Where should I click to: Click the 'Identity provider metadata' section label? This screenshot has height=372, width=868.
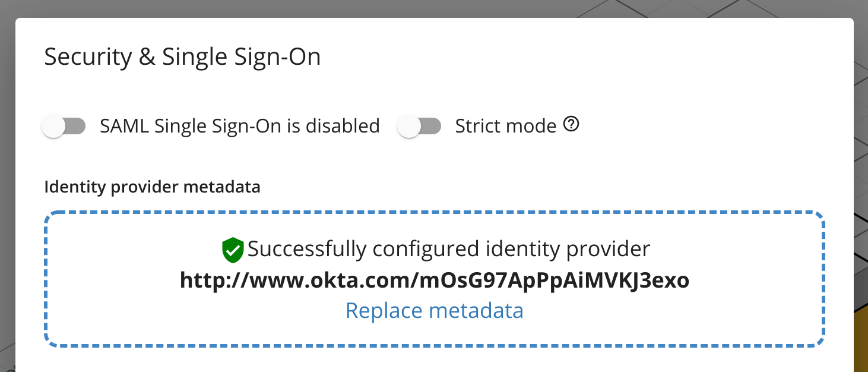153,187
